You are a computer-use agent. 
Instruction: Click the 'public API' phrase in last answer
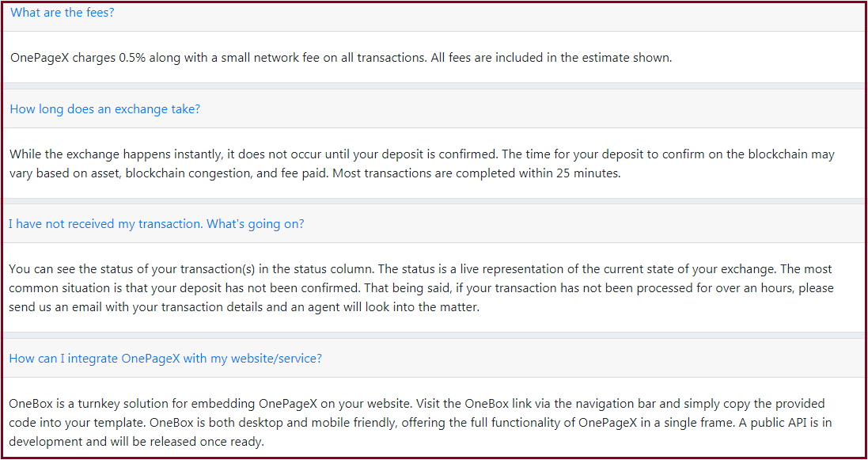point(773,422)
